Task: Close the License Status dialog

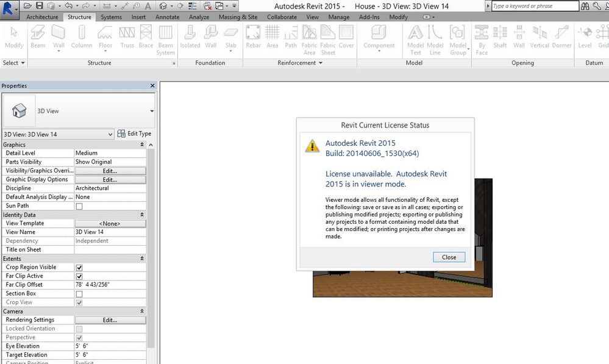Action: coord(449,257)
